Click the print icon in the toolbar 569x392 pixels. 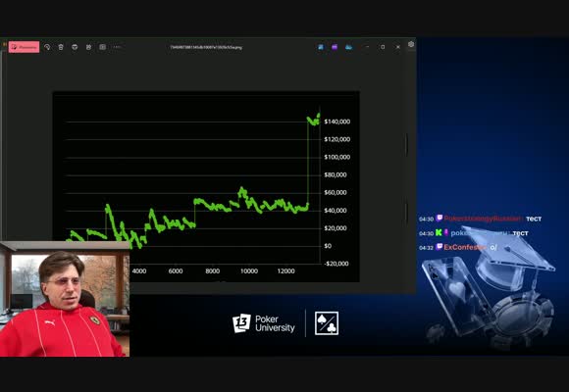pos(75,47)
